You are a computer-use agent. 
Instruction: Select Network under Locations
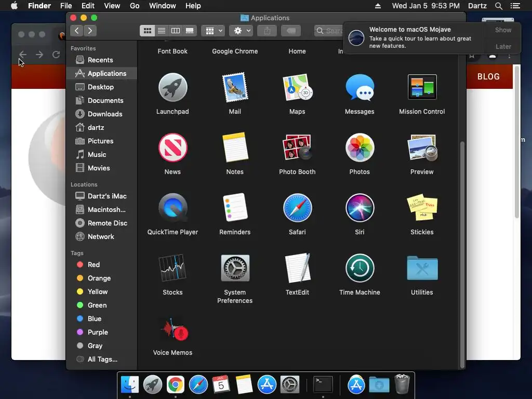(102, 237)
